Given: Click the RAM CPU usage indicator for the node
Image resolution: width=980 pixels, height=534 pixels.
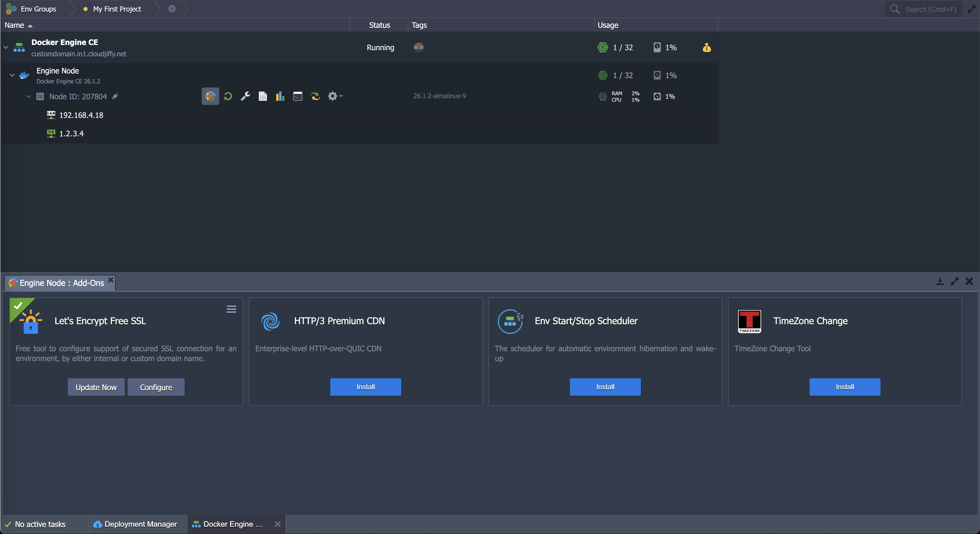Looking at the screenshot, I should click(x=619, y=96).
